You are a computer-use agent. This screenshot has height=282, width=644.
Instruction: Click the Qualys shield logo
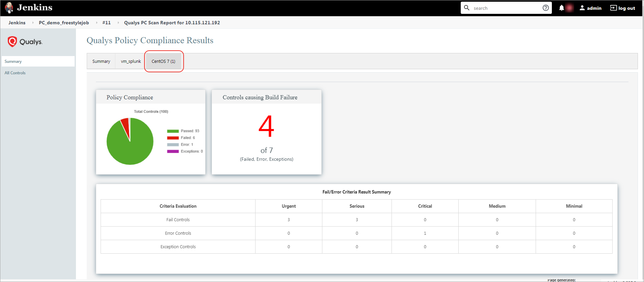[x=12, y=42]
